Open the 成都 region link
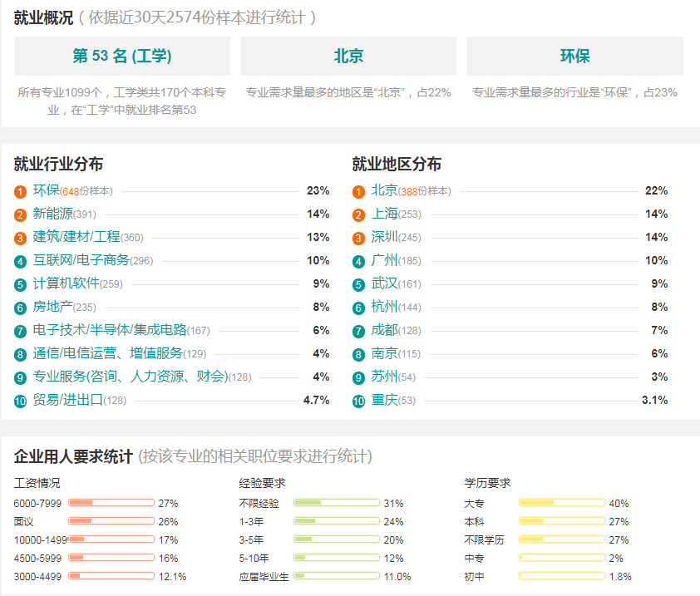Viewport: 700px width, 596px height. coord(384,330)
